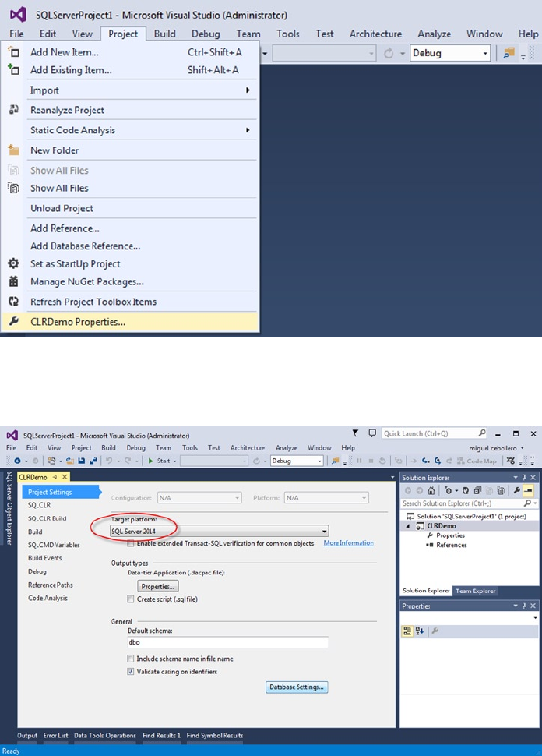Click the Undo arrow in toolbar
Viewport: 542px width, 756px height.
pyautogui.click(x=109, y=461)
